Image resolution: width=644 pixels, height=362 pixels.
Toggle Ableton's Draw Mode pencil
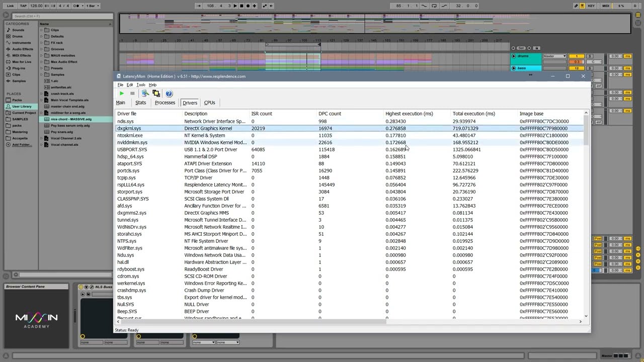click(x=576, y=6)
